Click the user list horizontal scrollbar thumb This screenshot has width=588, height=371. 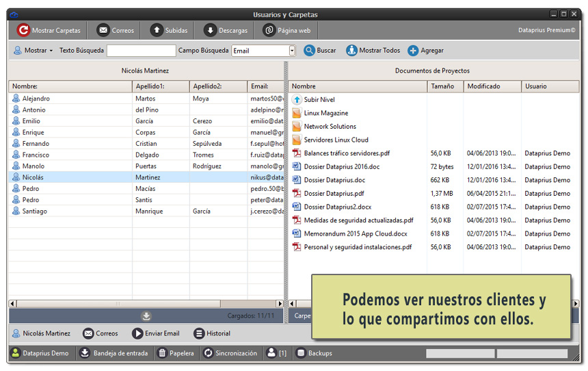click(x=118, y=303)
